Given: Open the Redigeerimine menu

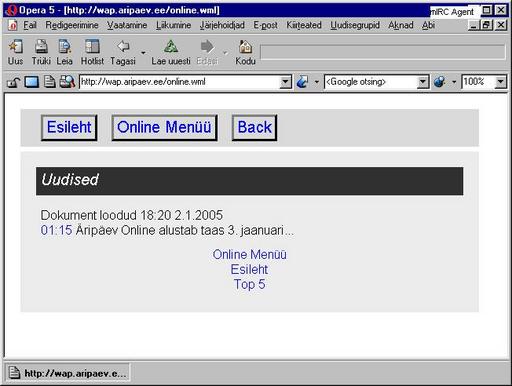Looking at the screenshot, I should [x=72, y=25].
